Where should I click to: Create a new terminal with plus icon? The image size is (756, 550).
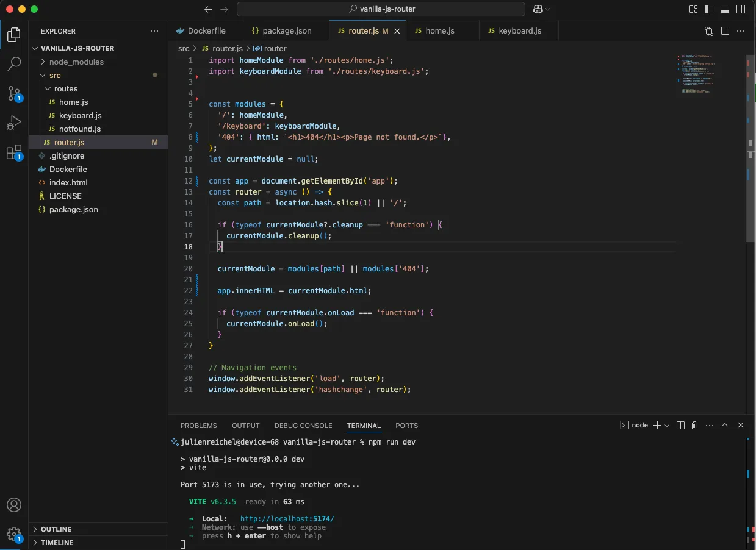657,426
